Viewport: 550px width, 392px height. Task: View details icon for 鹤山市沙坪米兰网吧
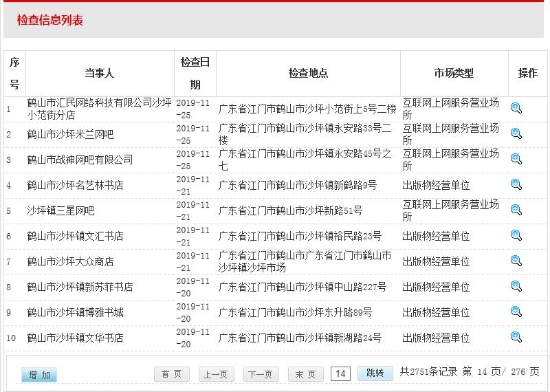pos(516,134)
